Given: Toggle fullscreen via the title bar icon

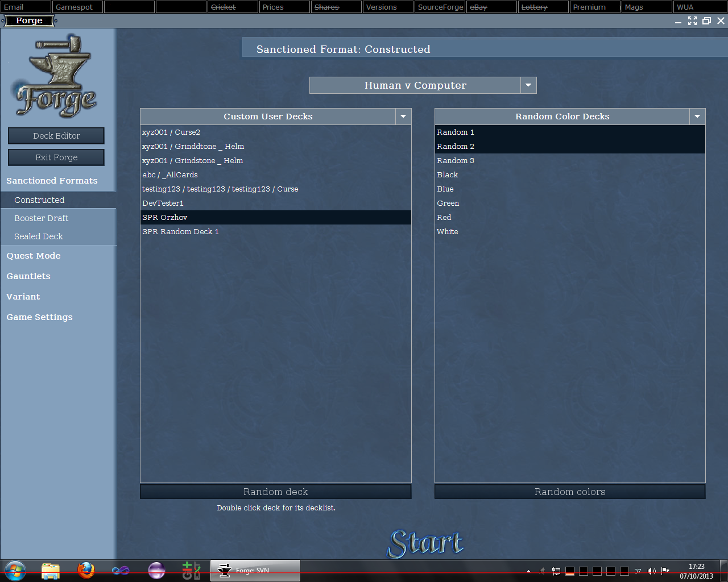Looking at the screenshot, I should click(692, 21).
